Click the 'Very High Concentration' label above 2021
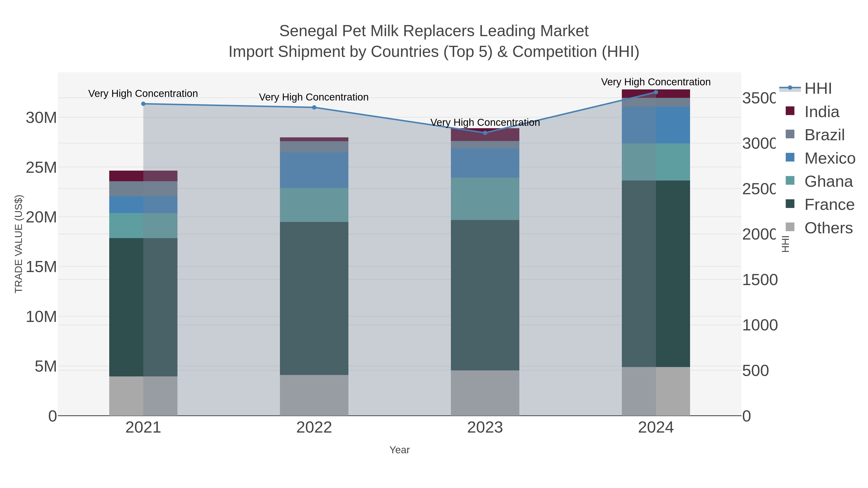The height and width of the screenshot is (488, 868). point(143,94)
